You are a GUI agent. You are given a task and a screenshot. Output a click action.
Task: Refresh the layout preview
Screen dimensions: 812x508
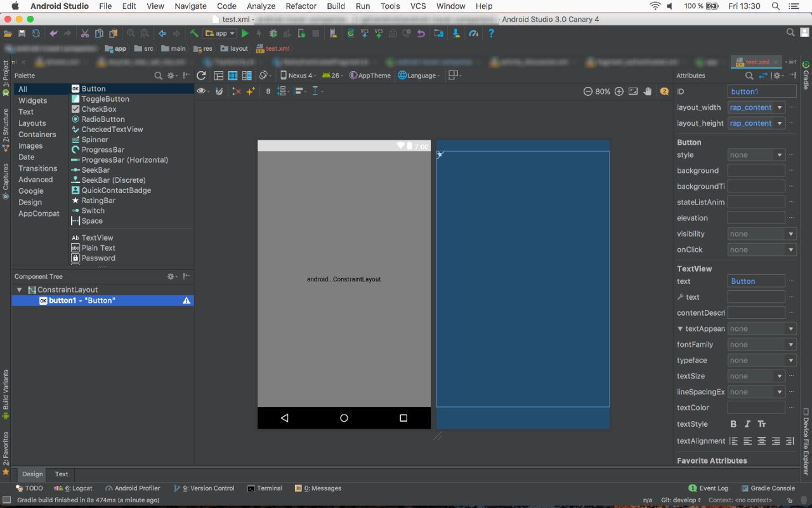201,76
